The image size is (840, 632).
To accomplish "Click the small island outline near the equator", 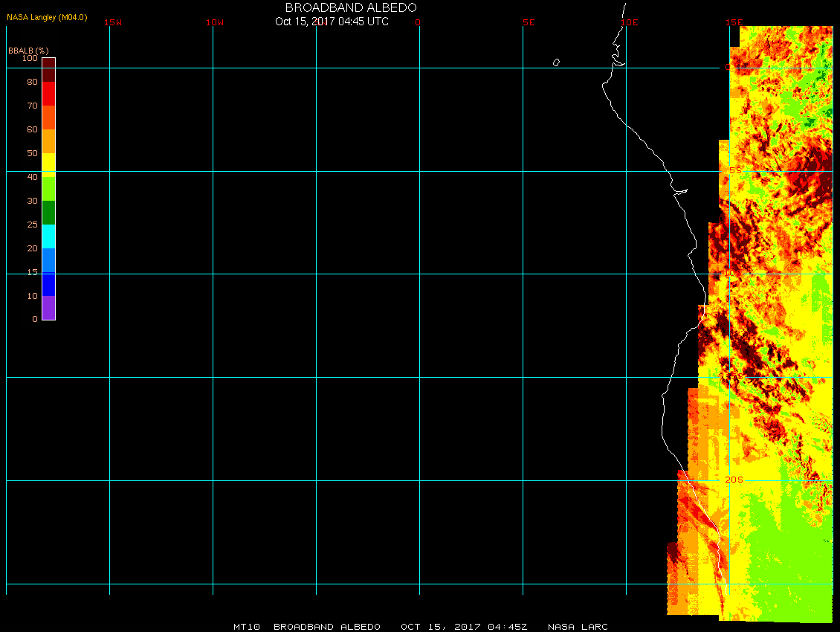I will coord(556,62).
